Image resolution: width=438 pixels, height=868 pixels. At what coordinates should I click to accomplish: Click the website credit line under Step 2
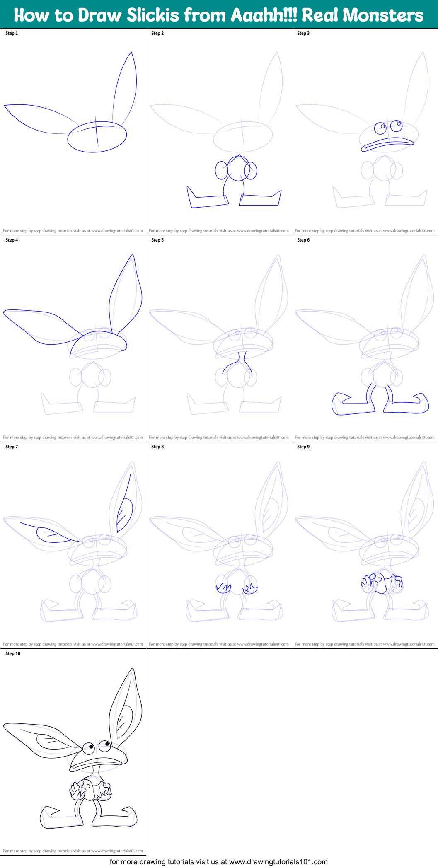[219, 231]
